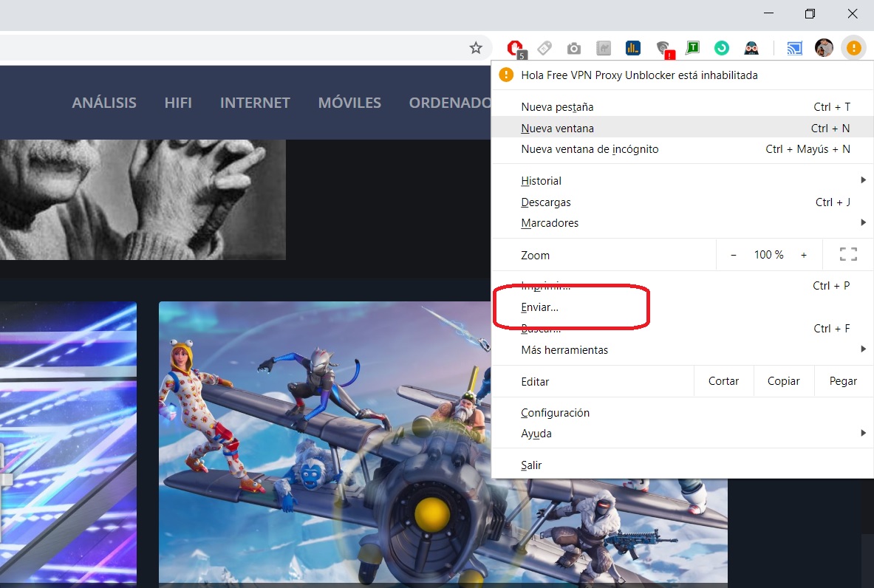Click the green T speech-bubble extension
This screenshot has width=874, height=588.
tap(692, 48)
